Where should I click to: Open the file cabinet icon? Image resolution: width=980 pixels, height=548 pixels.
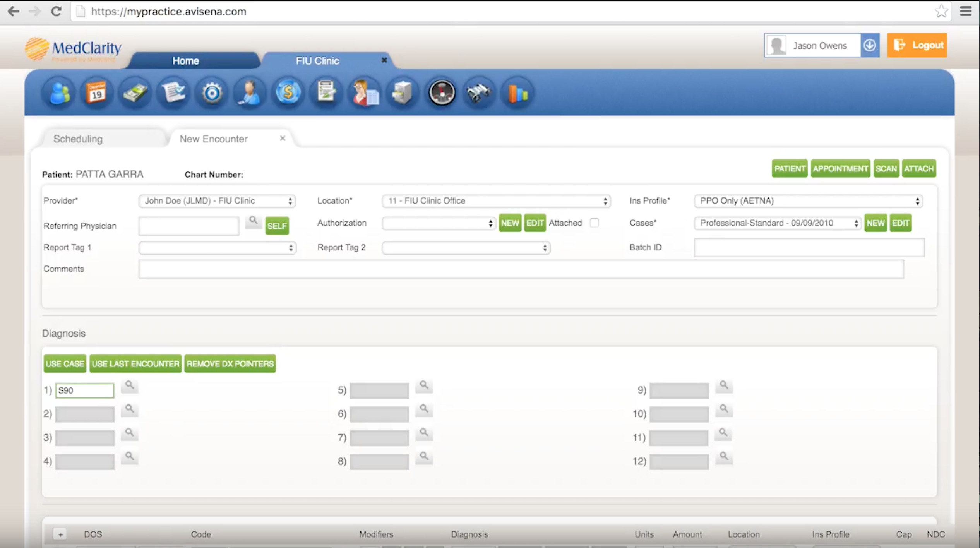[x=402, y=93]
